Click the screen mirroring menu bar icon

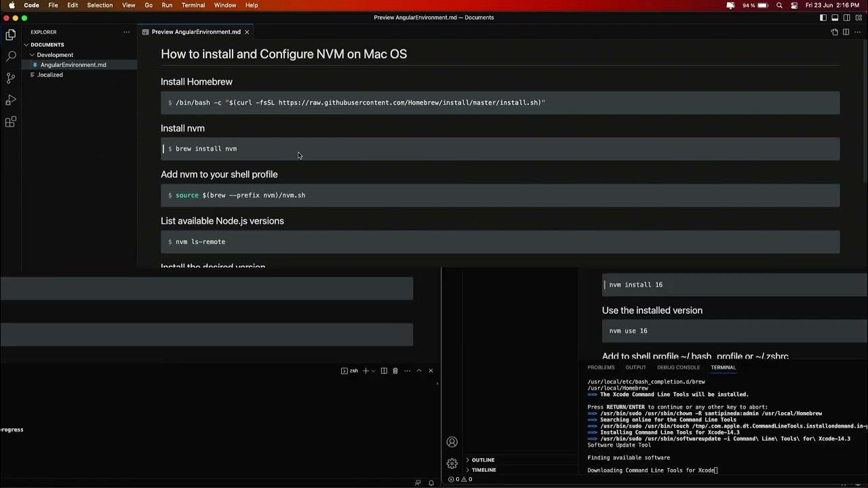[730, 5]
